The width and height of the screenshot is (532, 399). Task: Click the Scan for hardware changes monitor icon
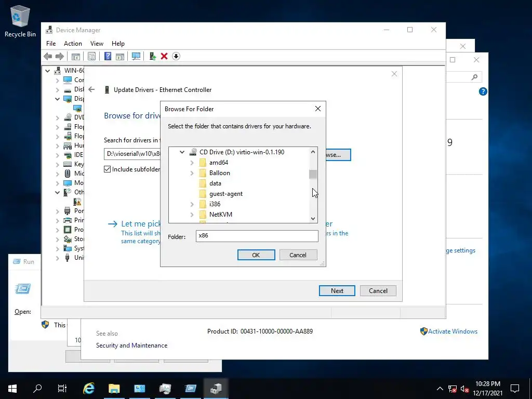click(136, 56)
